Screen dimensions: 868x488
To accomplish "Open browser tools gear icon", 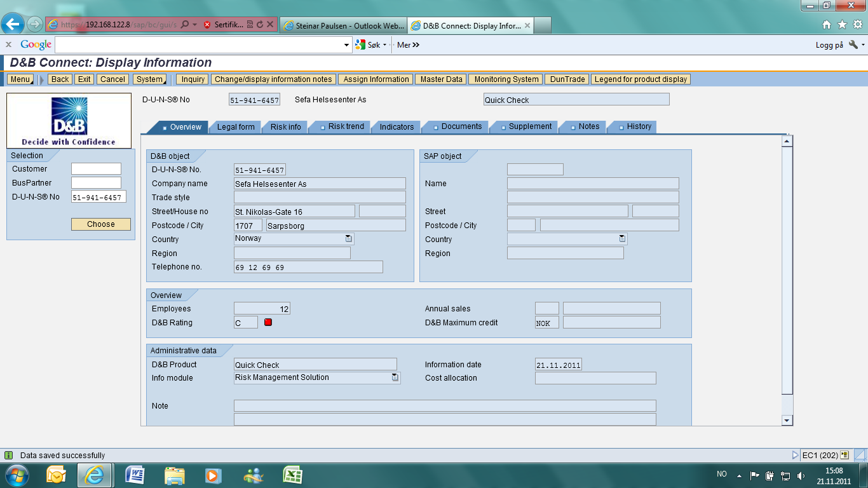I will pyautogui.click(x=857, y=25).
